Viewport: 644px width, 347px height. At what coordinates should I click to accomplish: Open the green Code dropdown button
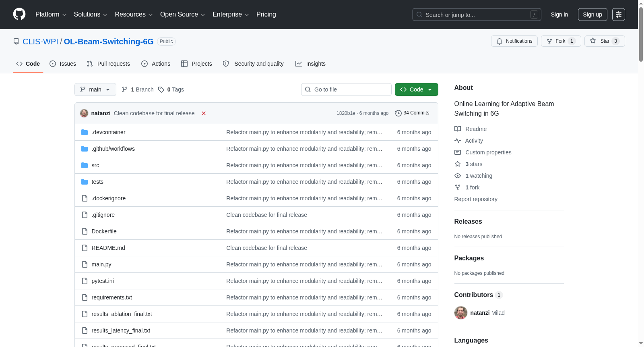pos(417,89)
